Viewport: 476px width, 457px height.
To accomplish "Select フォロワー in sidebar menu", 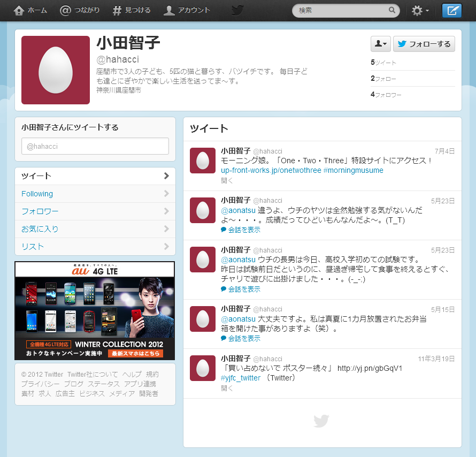I will point(95,211).
